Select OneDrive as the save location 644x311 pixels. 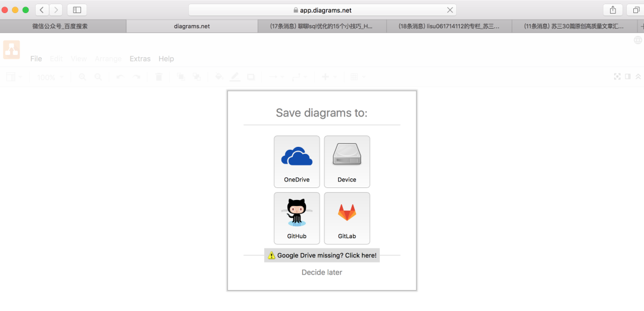296,162
